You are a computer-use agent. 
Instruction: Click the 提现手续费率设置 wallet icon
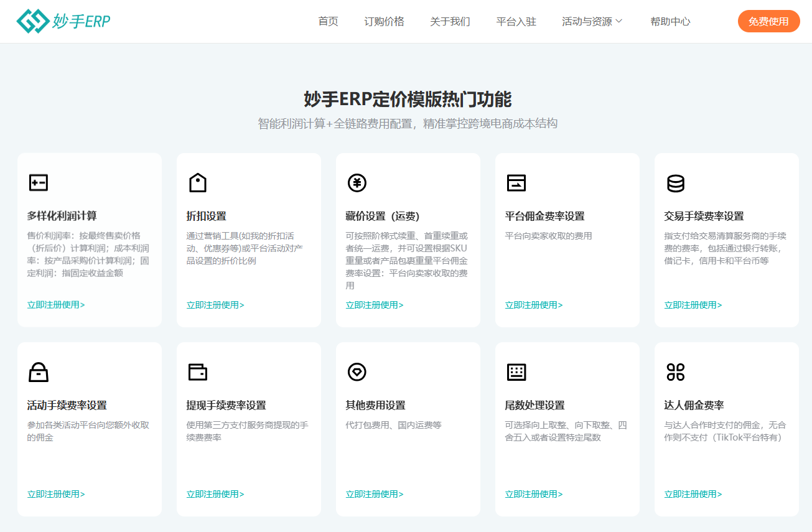tap(197, 372)
